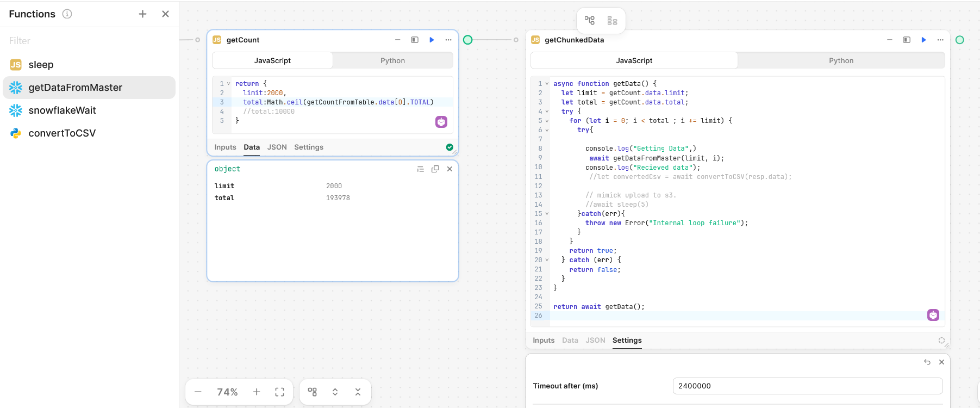980x408 pixels.
Task: Click the Filter input field
Action: (x=90, y=41)
